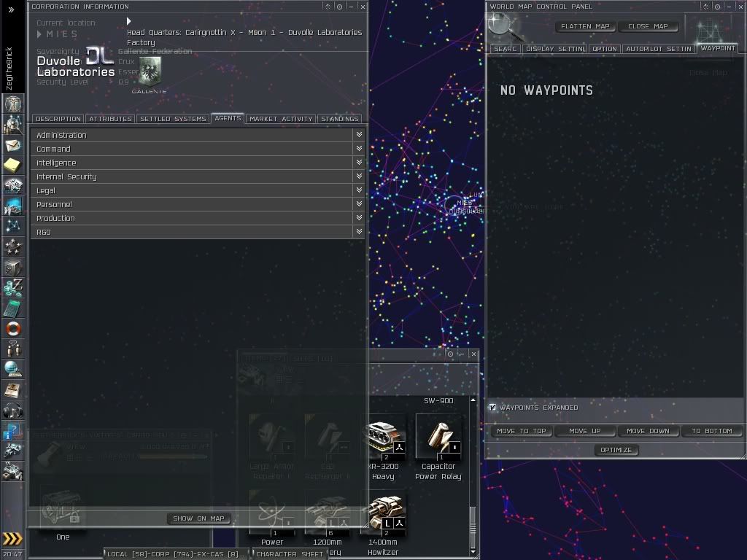The image size is (747, 560).
Task: Open People & Places magnifier sidebar icon
Action: [x=13, y=124]
